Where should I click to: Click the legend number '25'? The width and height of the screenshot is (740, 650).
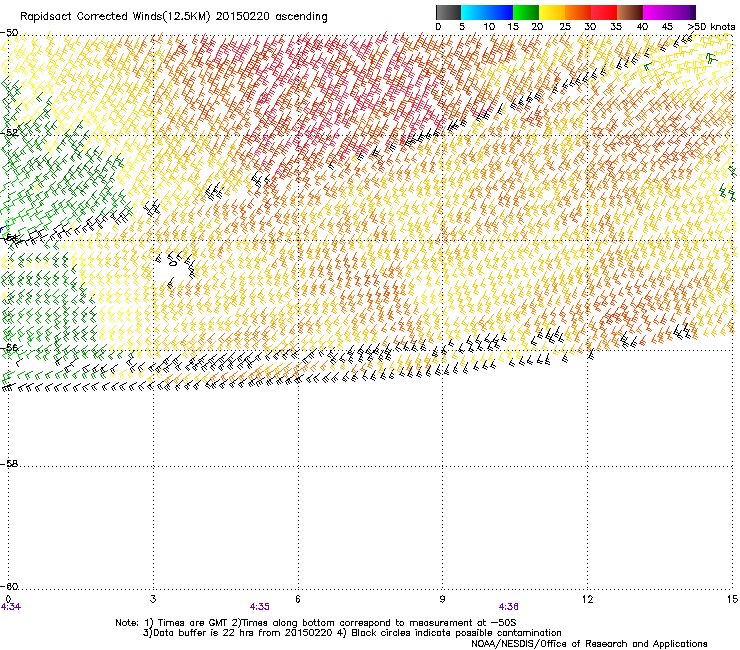click(x=565, y=27)
